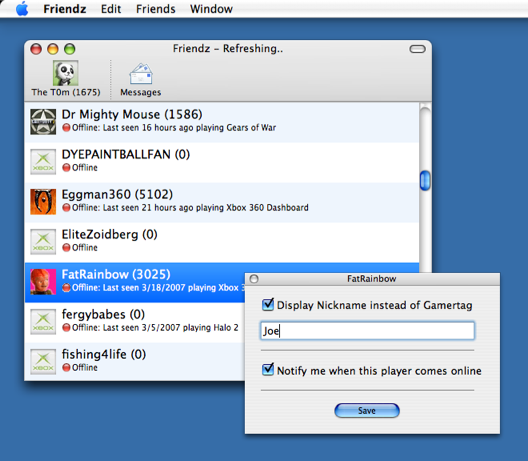Select friend DYEPAINTBALLFAN (0)
Image resolution: width=528 pixels, height=461 pixels.
[x=222, y=162]
